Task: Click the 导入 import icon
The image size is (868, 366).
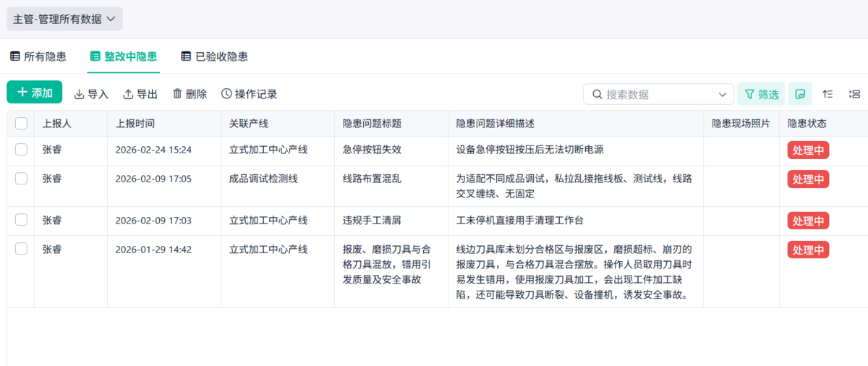Action: tap(80, 94)
